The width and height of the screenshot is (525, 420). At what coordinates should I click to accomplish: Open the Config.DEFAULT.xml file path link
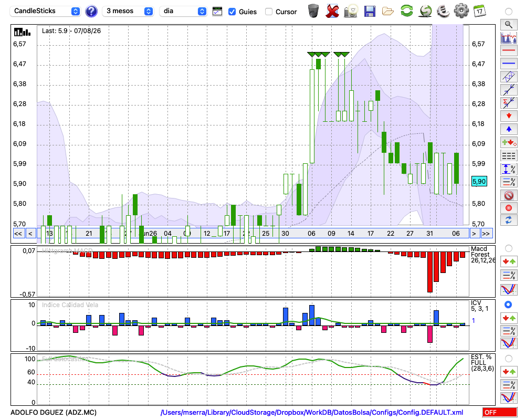(x=312, y=412)
